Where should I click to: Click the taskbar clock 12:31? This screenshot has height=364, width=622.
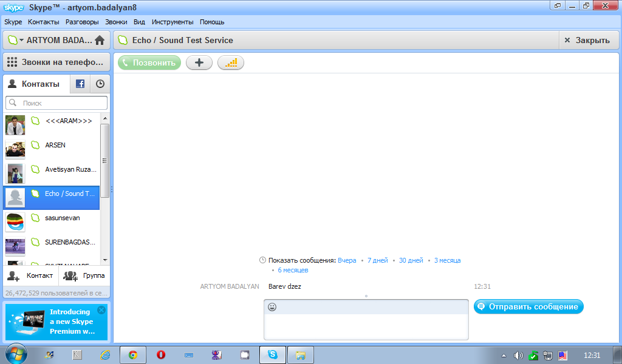pos(592,356)
